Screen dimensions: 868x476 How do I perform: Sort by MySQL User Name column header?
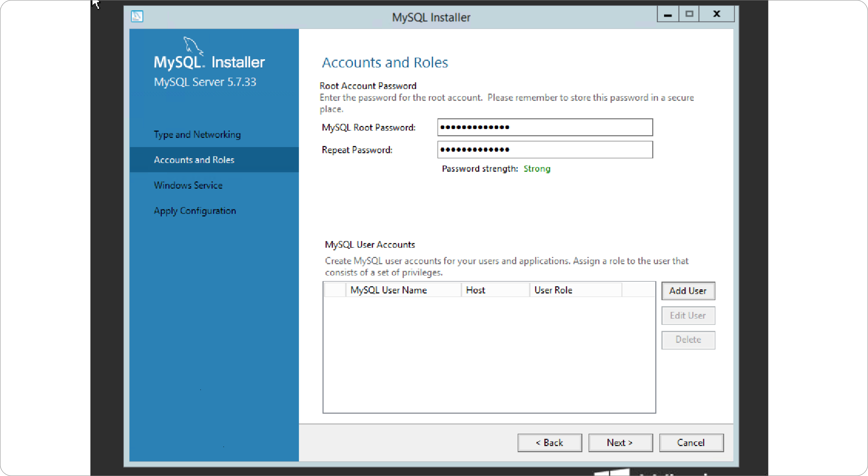pyautogui.click(x=403, y=290)
